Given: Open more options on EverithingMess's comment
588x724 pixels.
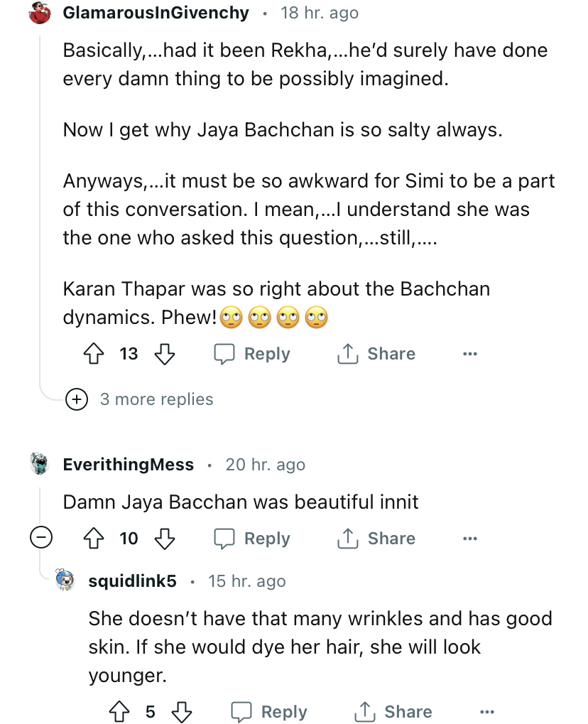Looking at the screenshot, I should point(469,539).
